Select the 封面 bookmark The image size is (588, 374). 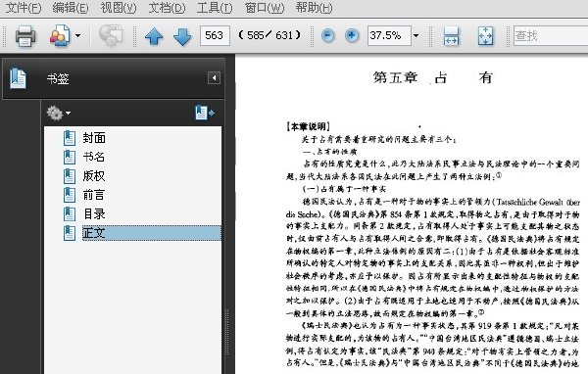[94, 138]
